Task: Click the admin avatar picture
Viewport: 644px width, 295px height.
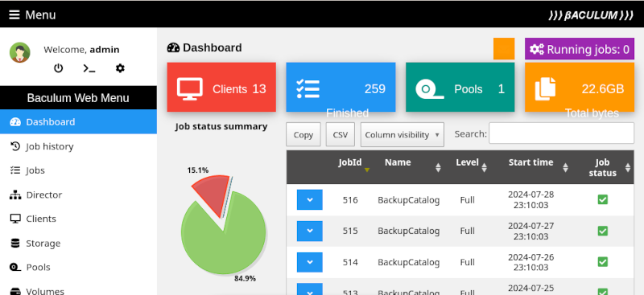Action: click(19, 52)
